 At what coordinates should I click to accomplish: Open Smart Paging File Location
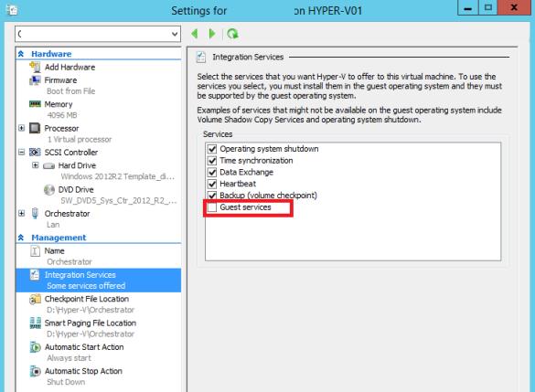[x=90, y=323]
